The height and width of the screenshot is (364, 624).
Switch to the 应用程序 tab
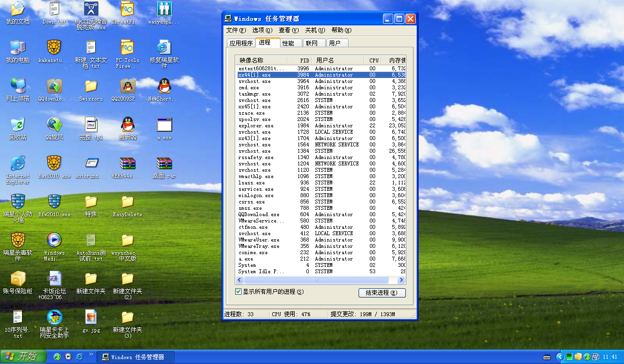[241, 43]
